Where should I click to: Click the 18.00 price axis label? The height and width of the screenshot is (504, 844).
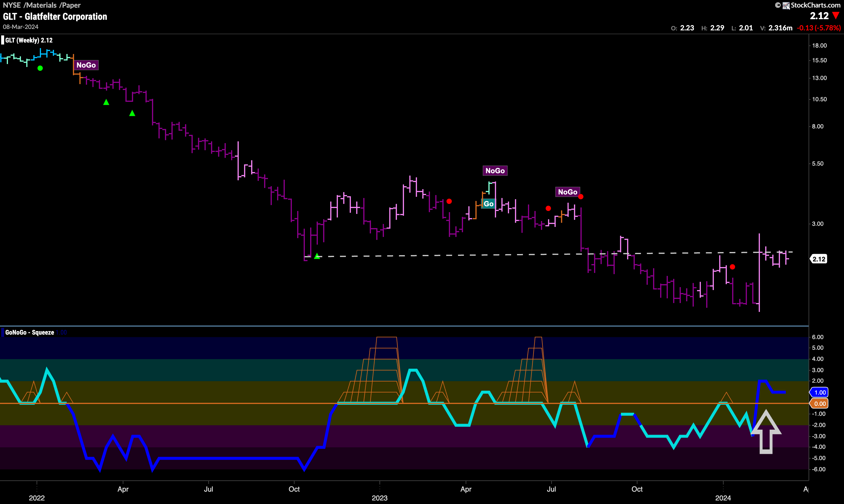tap(819, 45)
